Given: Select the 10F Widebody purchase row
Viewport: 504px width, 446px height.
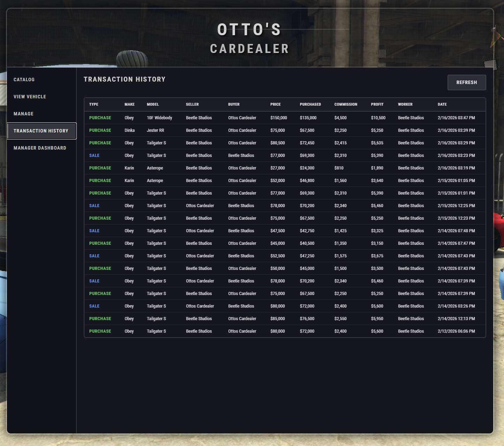Looking at the screenshot, I should coord(285,118).
